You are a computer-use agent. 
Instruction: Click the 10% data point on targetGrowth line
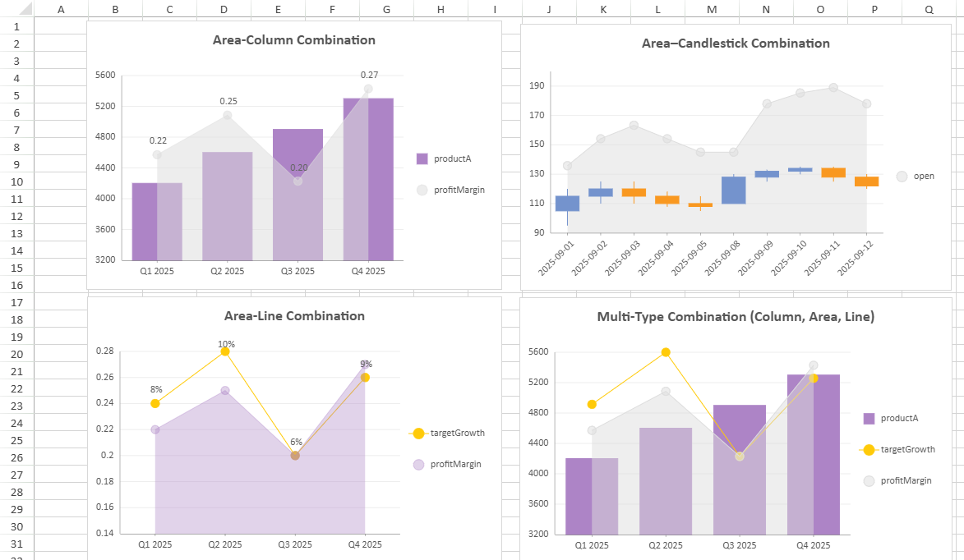coord(226,351)
